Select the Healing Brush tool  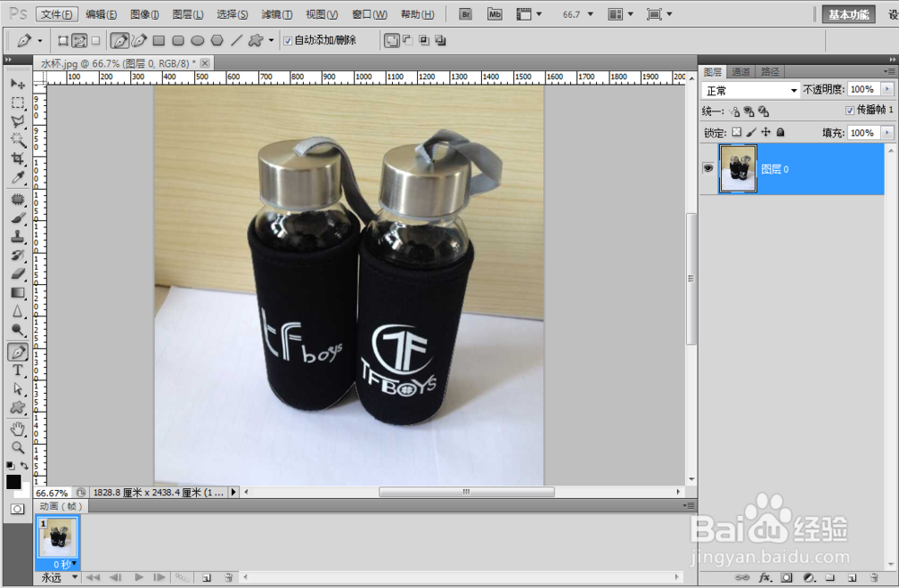[x=18, y=199]
